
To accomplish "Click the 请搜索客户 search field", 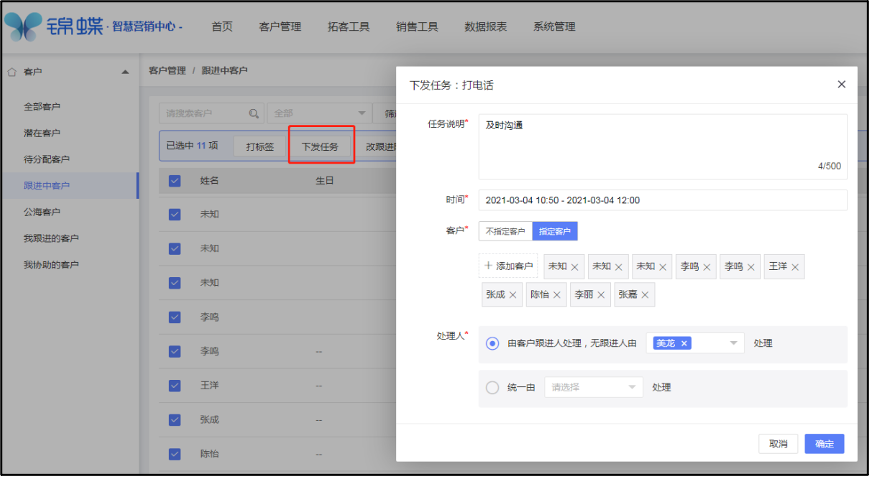I will (212, 113).
